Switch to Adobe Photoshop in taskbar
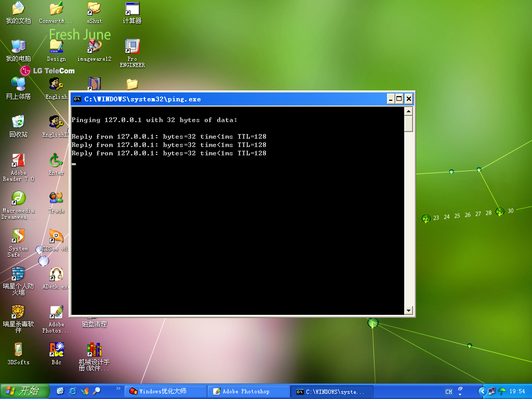 [248, 391]
